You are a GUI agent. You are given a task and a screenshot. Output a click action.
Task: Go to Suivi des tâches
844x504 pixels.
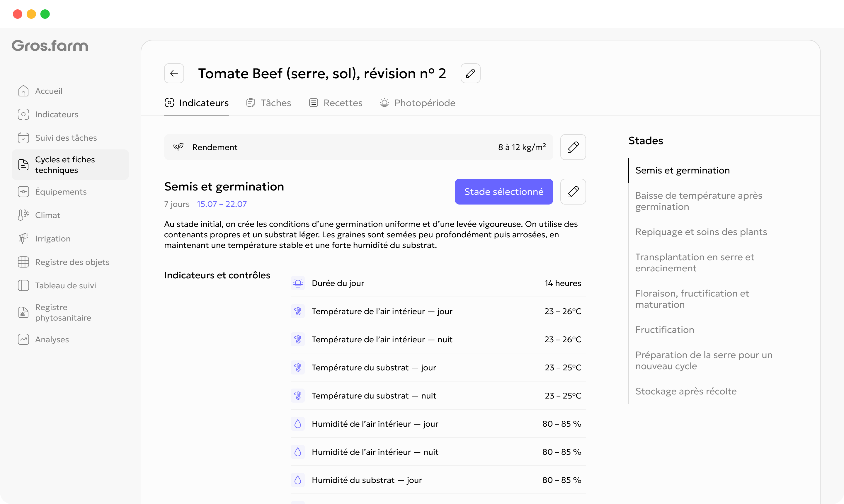tap(70, 138)
